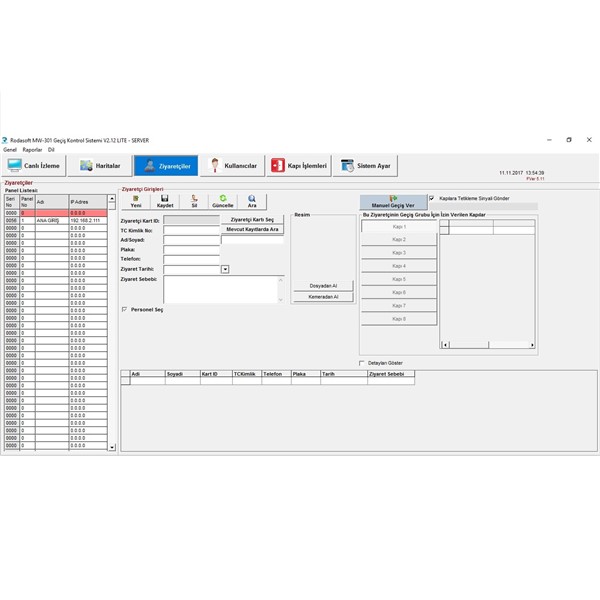Check the Detayları Göster option
600x600 pixels.
pos(361,363)
